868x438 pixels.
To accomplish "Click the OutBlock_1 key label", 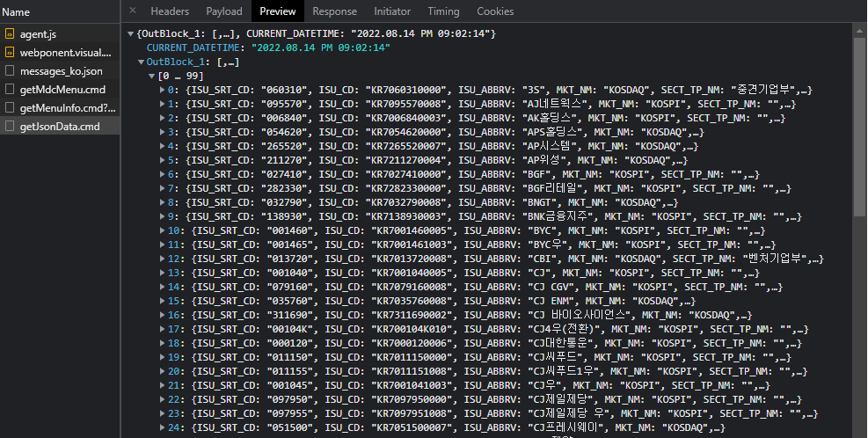I will click(x=175, y=62).
